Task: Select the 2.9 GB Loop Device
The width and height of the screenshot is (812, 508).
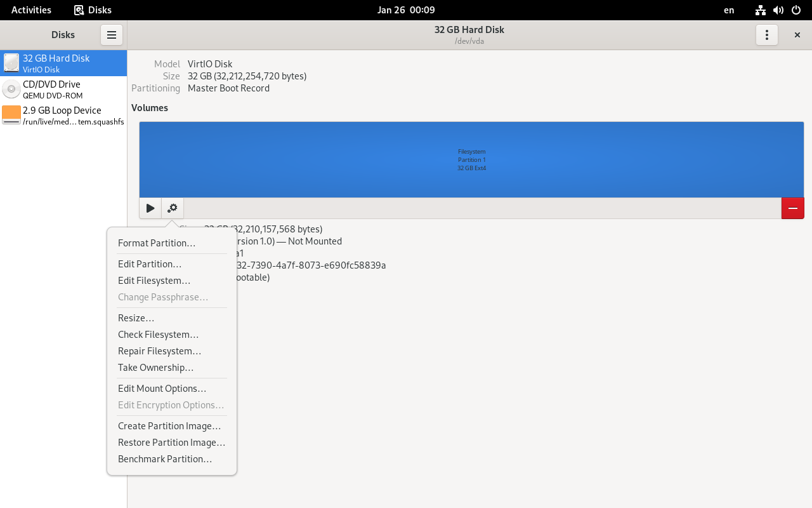Action: point(63,116)
